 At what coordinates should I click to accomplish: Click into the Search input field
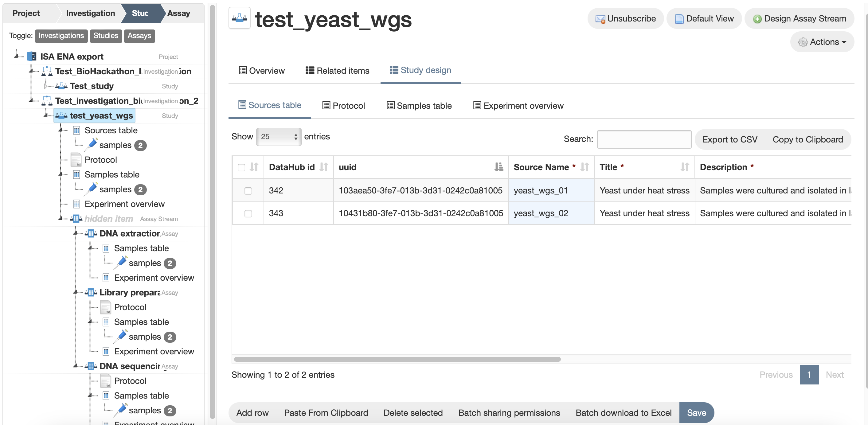(x=644, y=139)
